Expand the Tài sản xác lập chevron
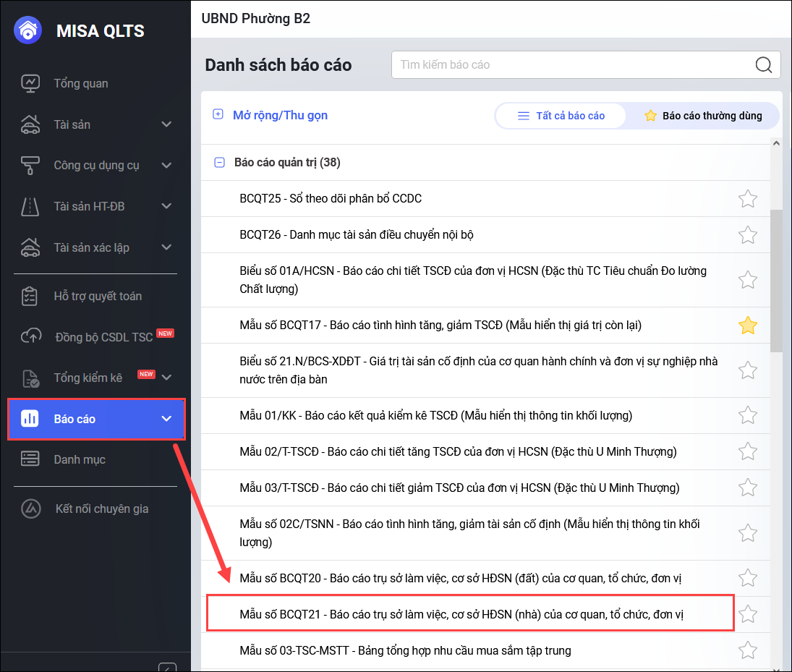 [x=166, y=247]
